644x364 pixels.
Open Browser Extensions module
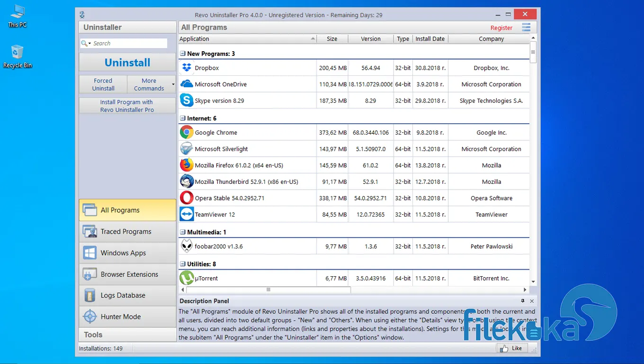point(127,274)
